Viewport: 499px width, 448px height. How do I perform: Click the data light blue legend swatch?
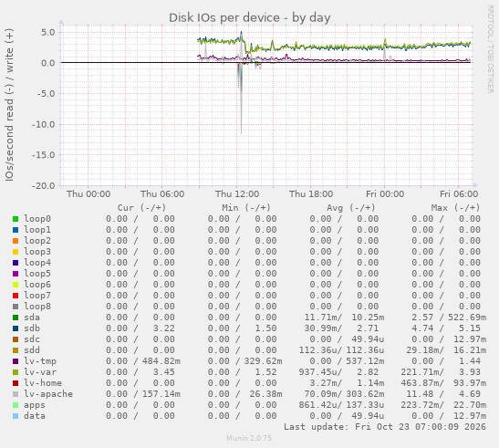pyautogui.click(x=16, y=416)
